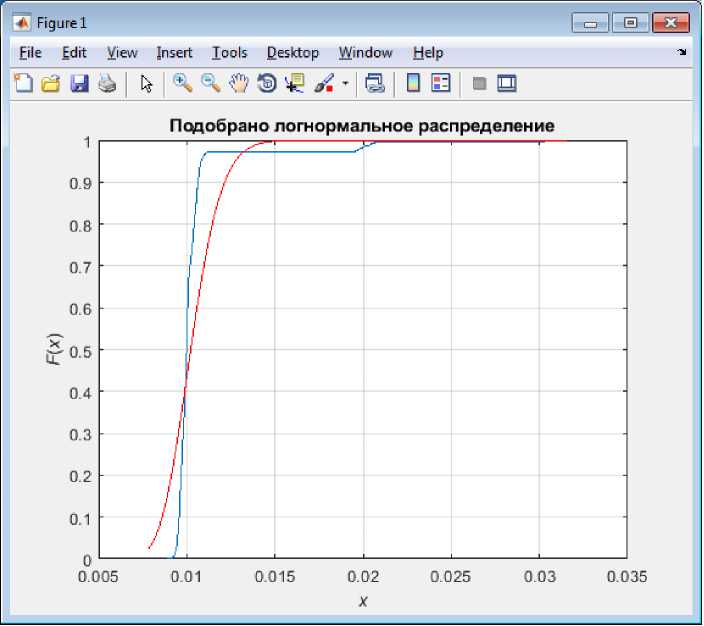Open the Tools menu
The image size is (704, 626).
click(x=229, y=53)
